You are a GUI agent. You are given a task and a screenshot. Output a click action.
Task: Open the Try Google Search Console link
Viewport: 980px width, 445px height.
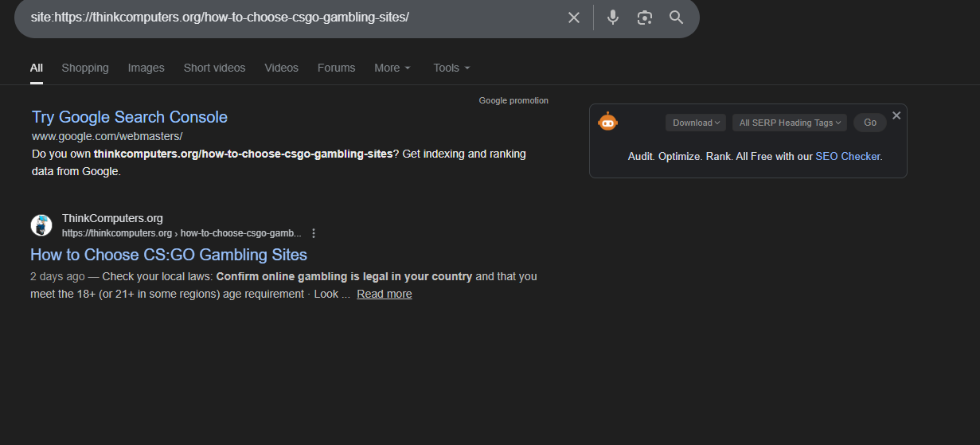point(130,117)
